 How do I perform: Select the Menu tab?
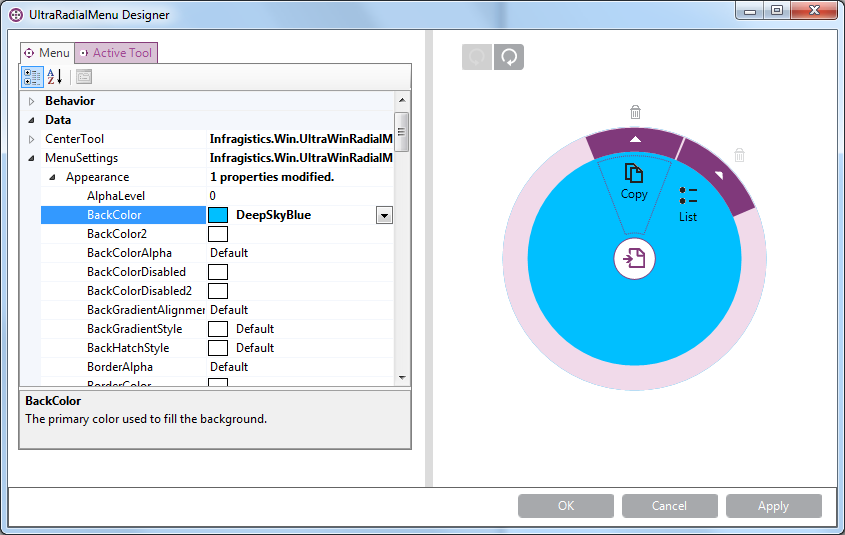[47, 53]
